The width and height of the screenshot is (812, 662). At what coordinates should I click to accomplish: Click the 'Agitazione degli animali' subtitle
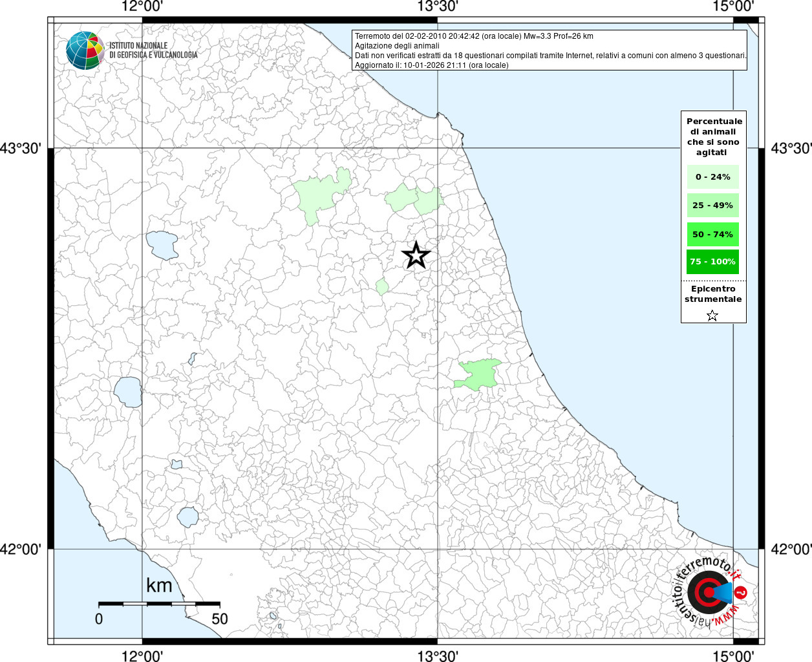[397, 46]
